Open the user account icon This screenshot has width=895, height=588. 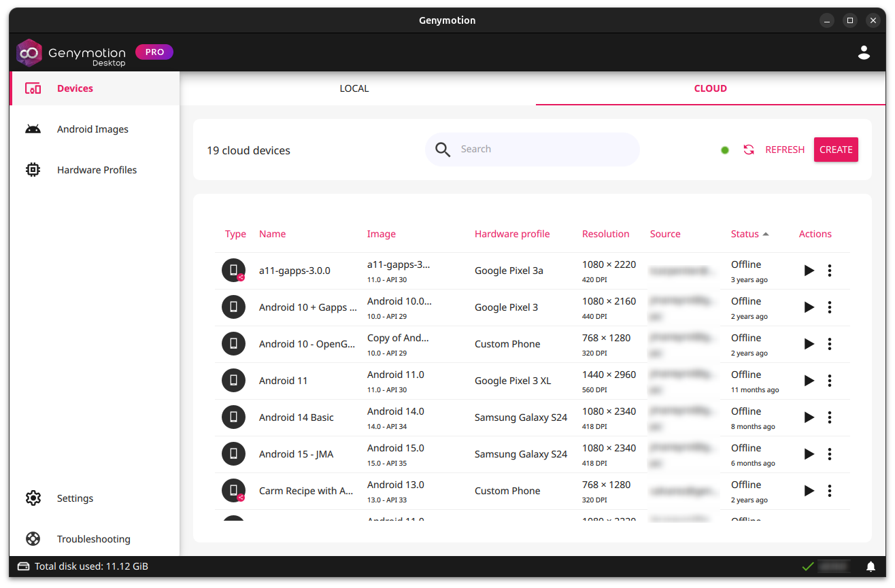point(864,52)
